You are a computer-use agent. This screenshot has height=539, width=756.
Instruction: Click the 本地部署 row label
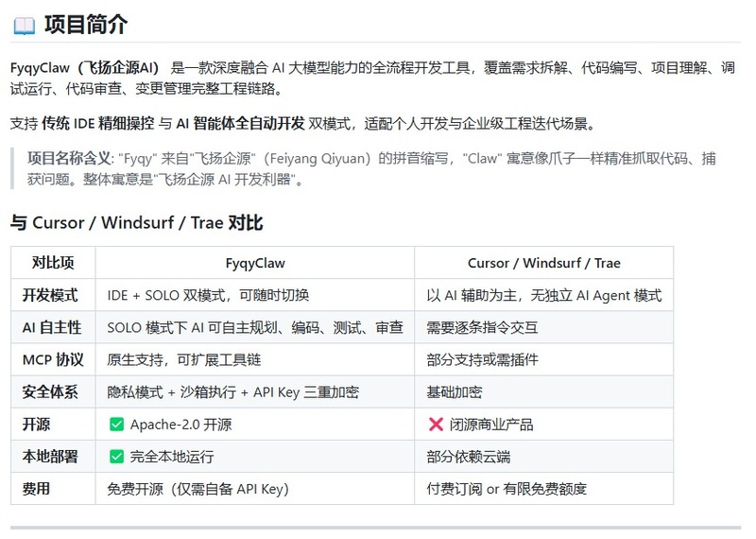pos(50,457)
